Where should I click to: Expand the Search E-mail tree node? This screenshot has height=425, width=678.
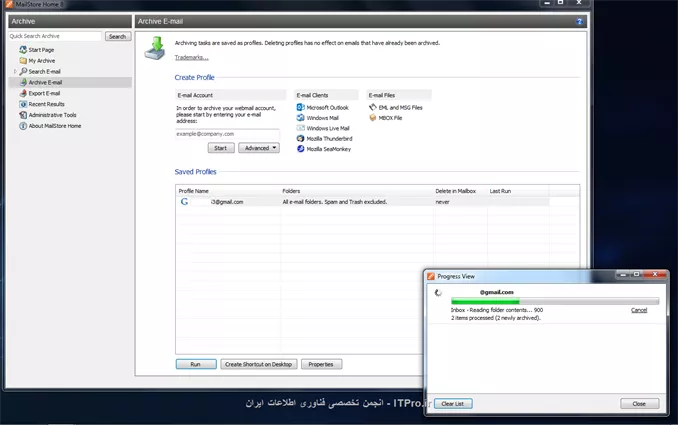pyautogui.click(x=15, y=71)
